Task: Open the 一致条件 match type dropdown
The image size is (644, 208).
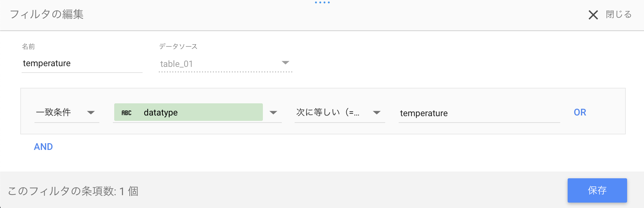Action: point(91,113)
